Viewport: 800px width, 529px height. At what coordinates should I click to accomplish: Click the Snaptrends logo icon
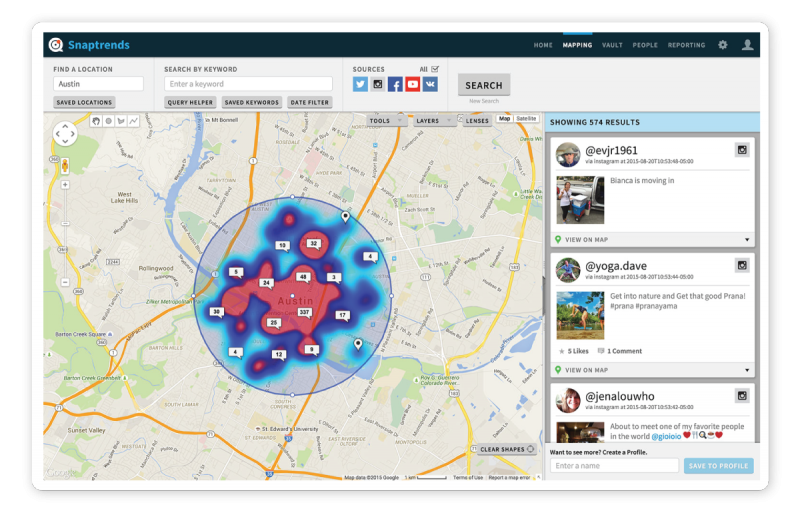point(56,45)
